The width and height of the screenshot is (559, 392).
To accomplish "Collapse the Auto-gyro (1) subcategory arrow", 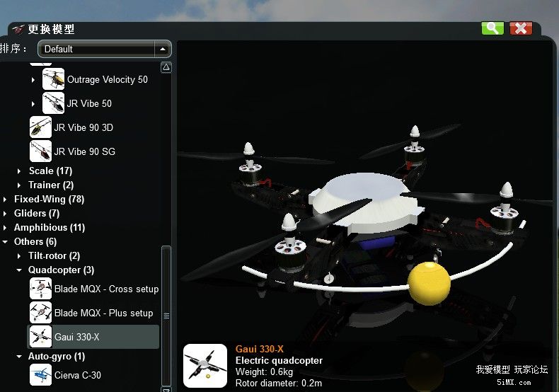I will (19, 357).
